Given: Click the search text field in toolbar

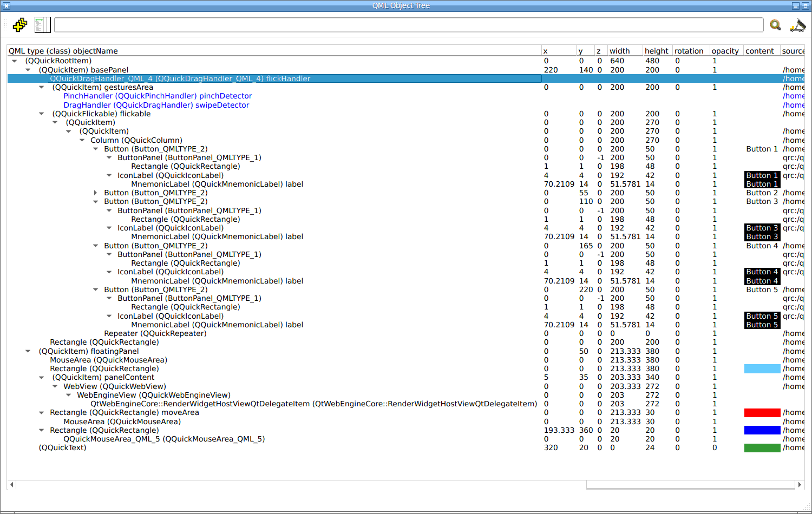Looking at the screenshot, I should 409,25.
